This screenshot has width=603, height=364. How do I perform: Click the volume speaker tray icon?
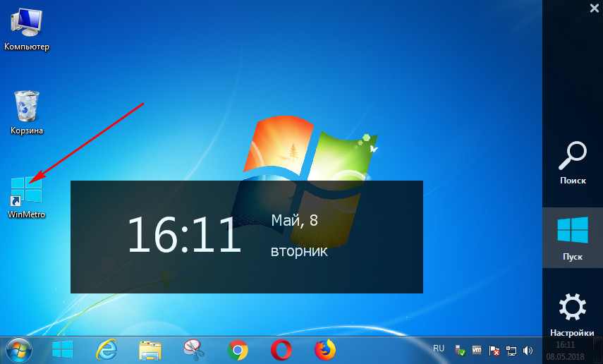point(528,350)
